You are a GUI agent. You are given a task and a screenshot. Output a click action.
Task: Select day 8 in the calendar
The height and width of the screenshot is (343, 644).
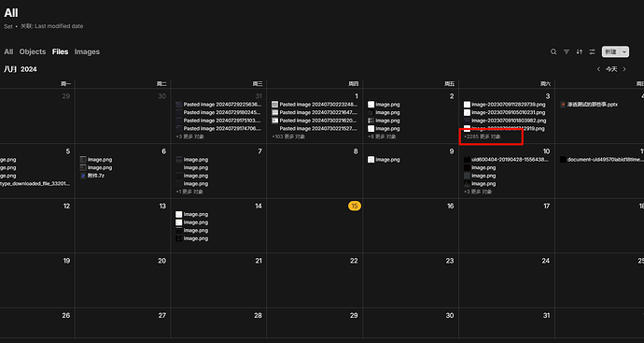[x=356, y=151]
